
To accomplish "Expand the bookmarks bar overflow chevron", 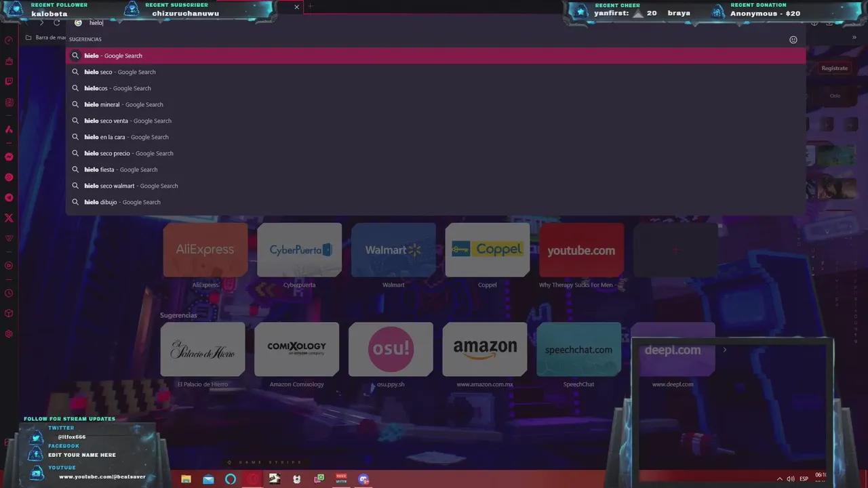I will coord(854,37).
